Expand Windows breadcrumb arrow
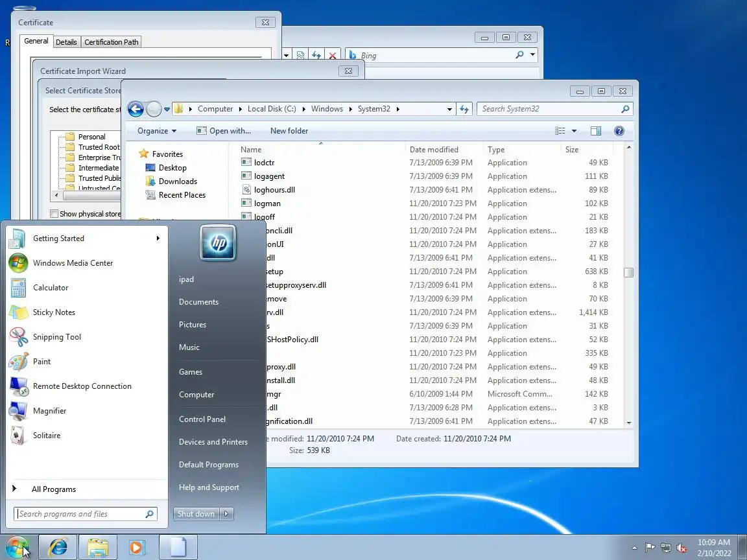The width and height of the screenshot is (747, 560). (x=351, y=109)
